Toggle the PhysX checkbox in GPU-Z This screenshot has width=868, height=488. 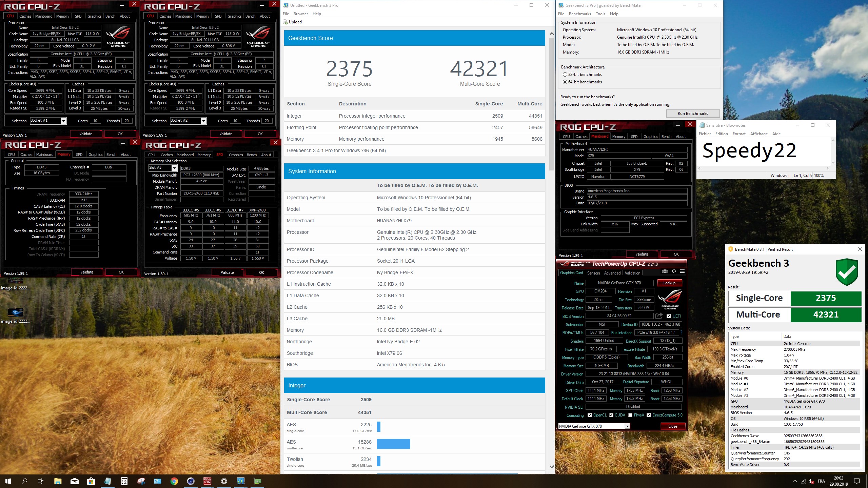(630, 415)
